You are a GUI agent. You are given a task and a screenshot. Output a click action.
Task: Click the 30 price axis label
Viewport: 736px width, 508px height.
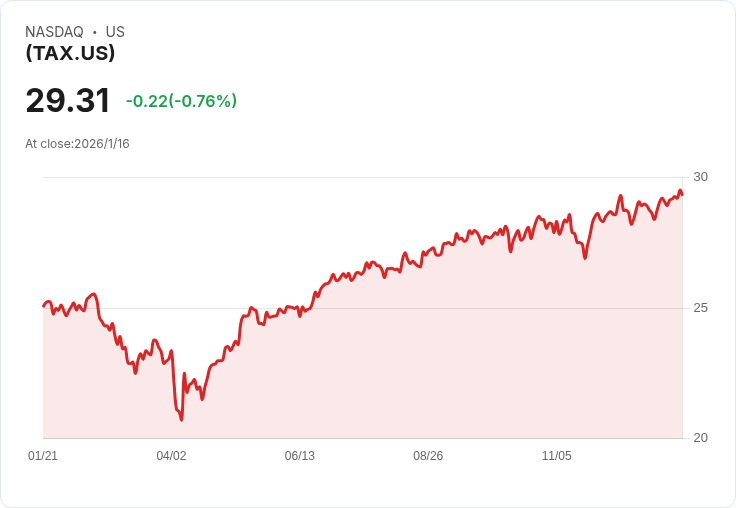pos(700,177)
